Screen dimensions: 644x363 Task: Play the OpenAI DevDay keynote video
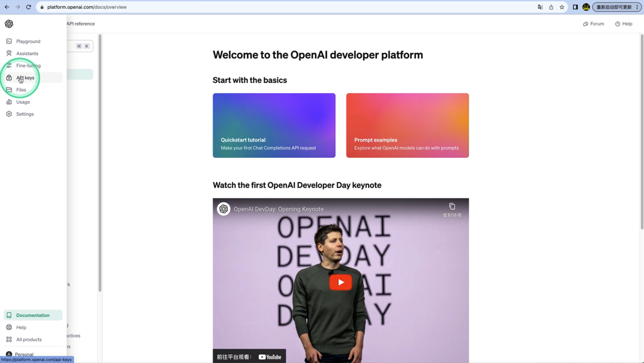(x=341, y=282)
